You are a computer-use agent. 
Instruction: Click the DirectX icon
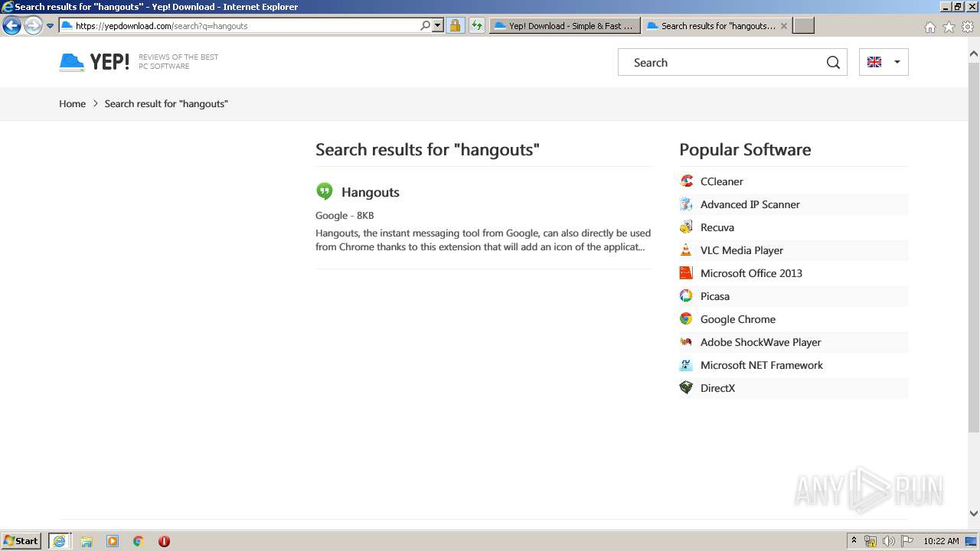point(686,388)
